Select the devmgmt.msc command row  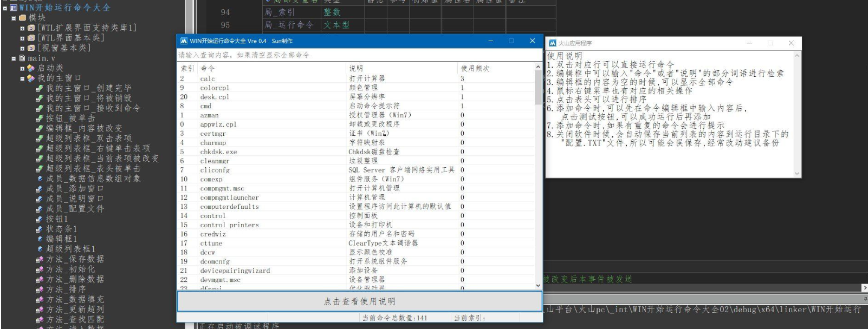(x=356, y=280)
